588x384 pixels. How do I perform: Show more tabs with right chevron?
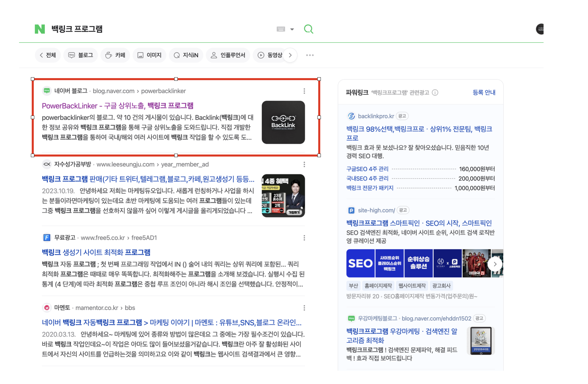tap(290, 55)
